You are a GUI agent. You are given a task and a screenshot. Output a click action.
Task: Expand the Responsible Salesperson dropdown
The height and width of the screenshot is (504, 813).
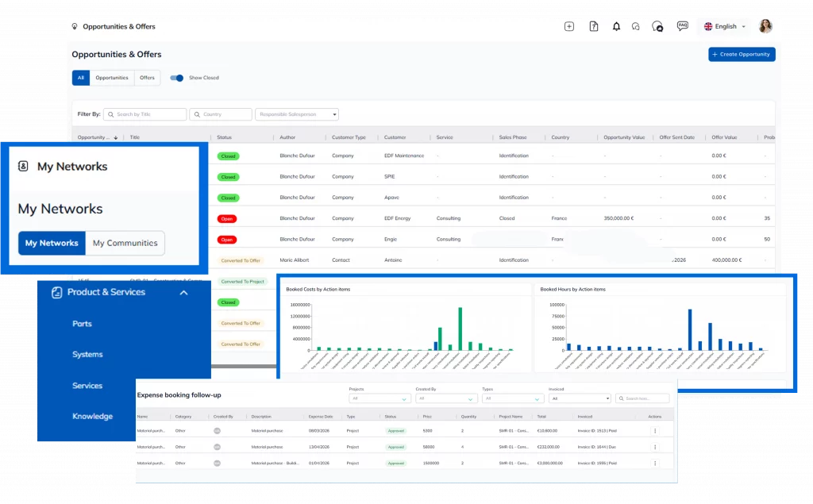[x=297, y=114]
